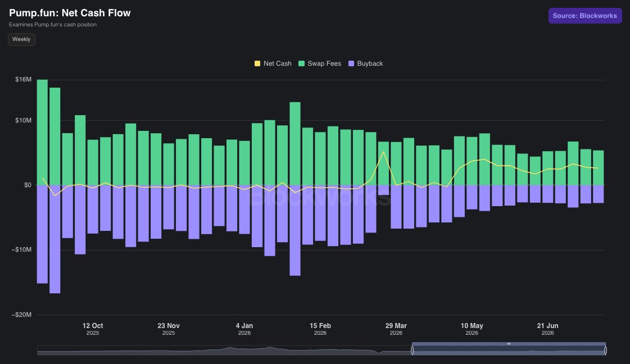The height and width of the screenshot is (364, 630).
Task: Click the 21 Jun 2026 axis label
Action: [x=547, y=329]
